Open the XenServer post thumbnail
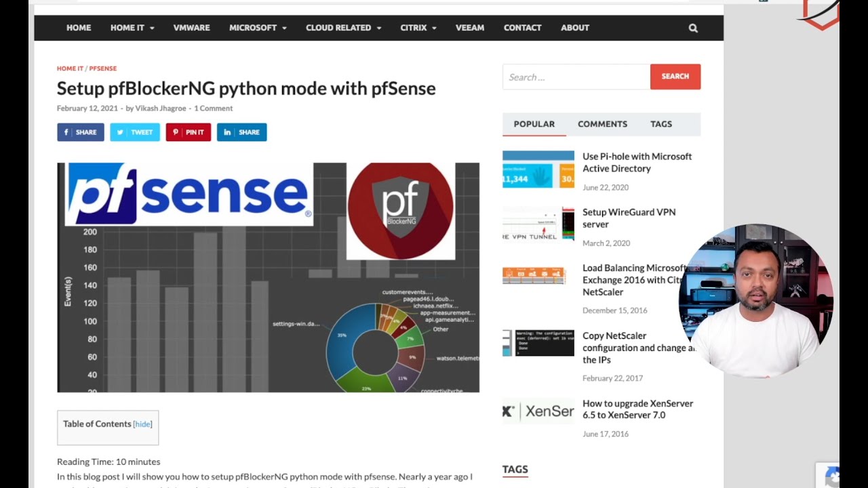This screenshot has width=868, height=488. [x=538, y=411]
